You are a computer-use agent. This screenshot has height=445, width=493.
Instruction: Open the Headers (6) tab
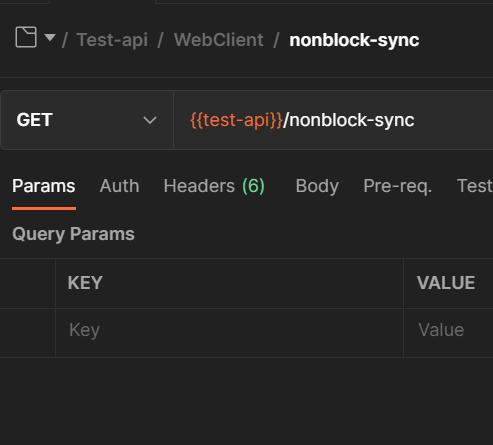point(214,186)
